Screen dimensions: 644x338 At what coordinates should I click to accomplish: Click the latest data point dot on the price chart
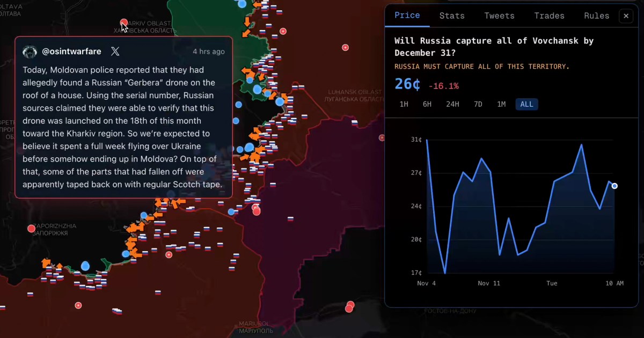[x=614, y=186]
